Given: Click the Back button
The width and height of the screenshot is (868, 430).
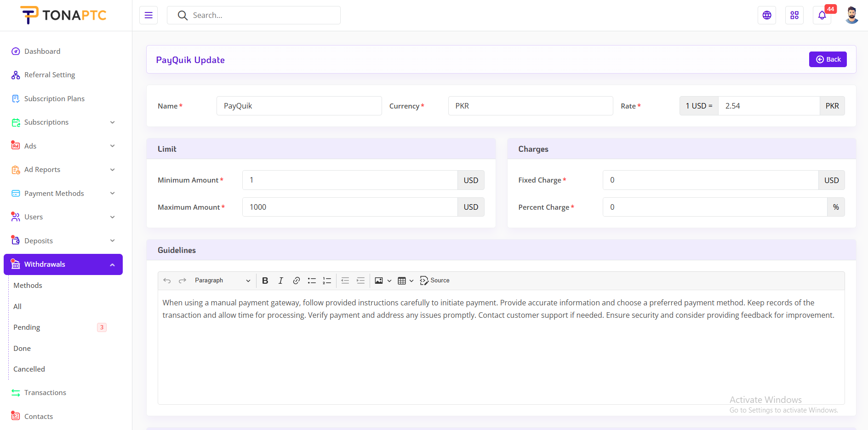Looking at the screenshot, I should click(x=828, y=59).
